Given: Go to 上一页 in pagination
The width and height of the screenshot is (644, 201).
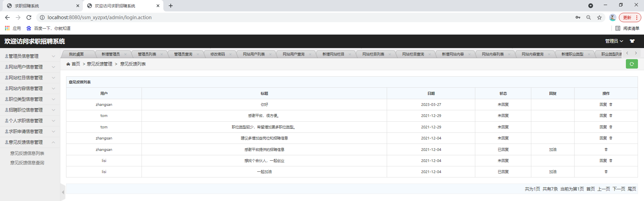Looking at the screenshot, I should point(604,189).
